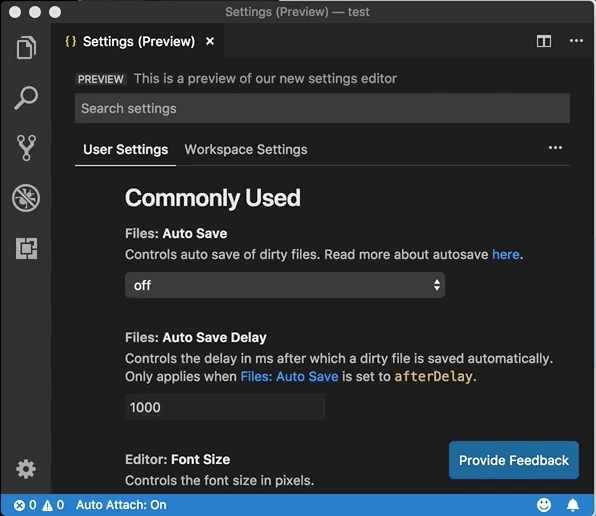Open the Explorer view in activity bar
596x516 pixels.
(26, 48)
